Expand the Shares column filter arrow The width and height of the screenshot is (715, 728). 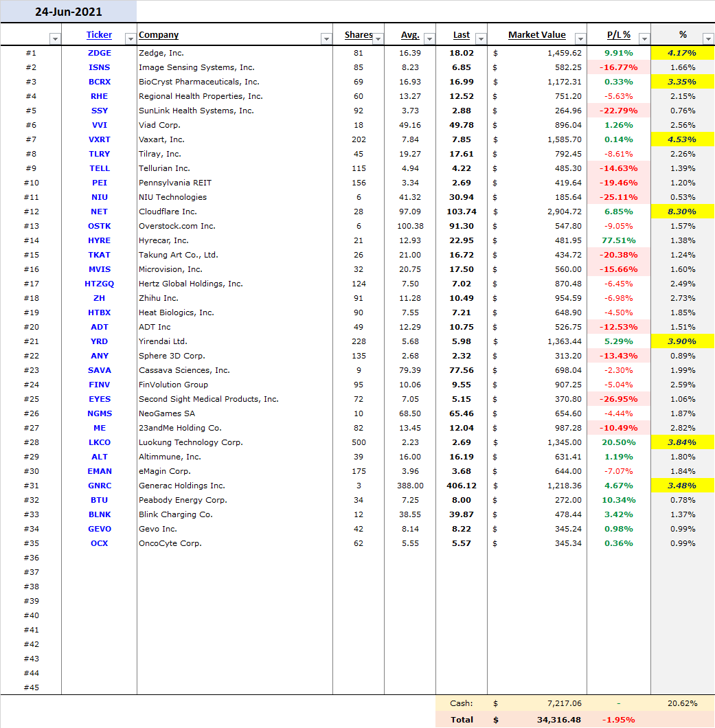378,38
